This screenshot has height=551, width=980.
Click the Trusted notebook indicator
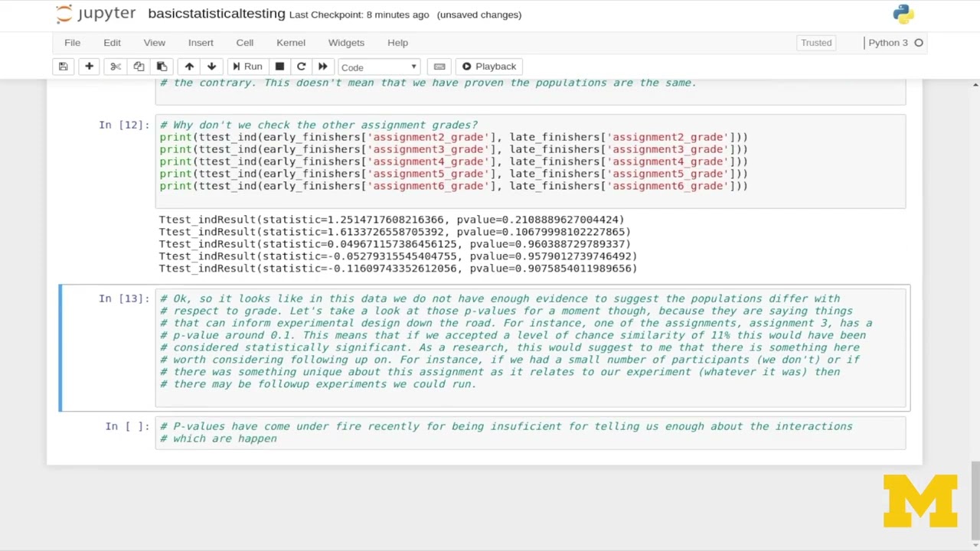(x=816, y=43)
